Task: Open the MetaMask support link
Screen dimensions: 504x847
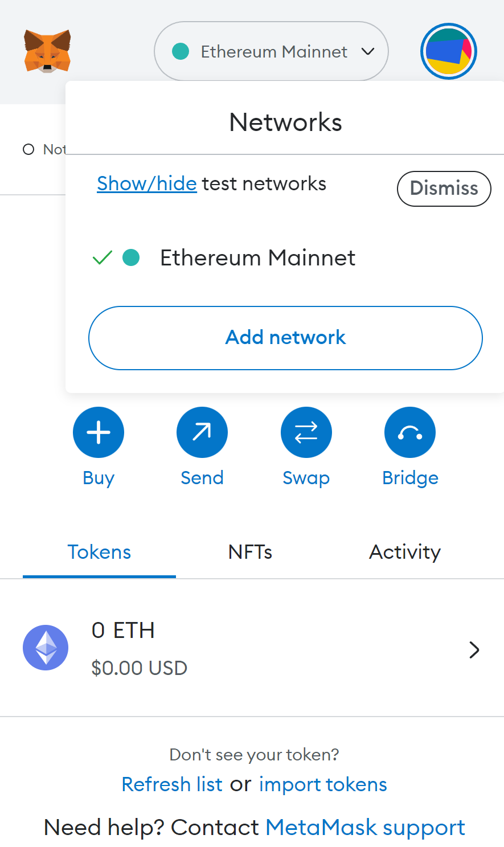Action: (365, 828)
